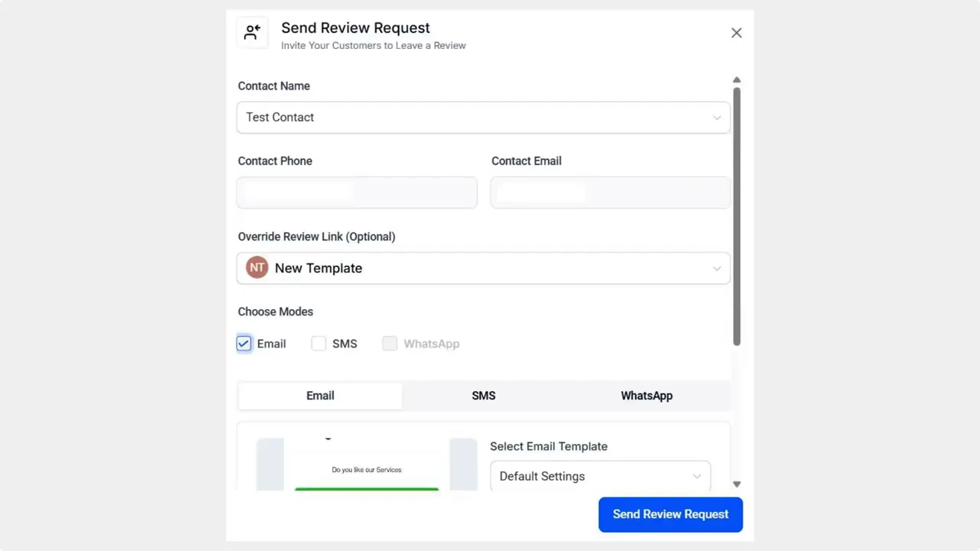The width and height of the screenshot is (980, 551).
Task: Click the Send Review Request button
Action: tap(670, 514)
